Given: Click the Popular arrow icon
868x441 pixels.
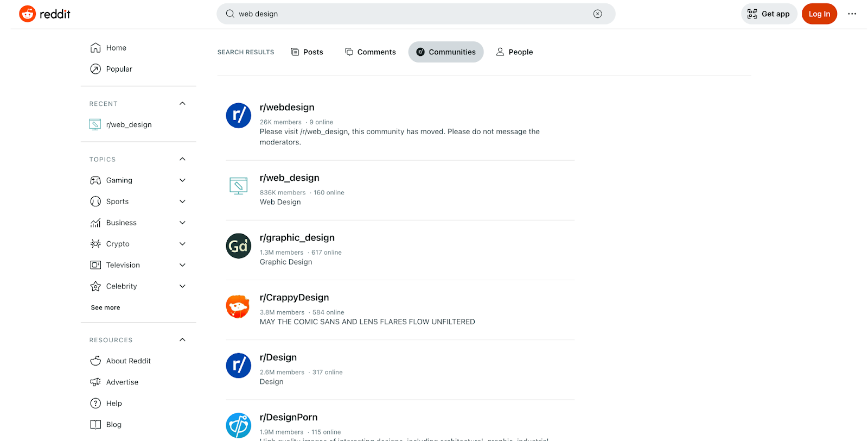Looking at the screenshot, I should pos(95,69).
